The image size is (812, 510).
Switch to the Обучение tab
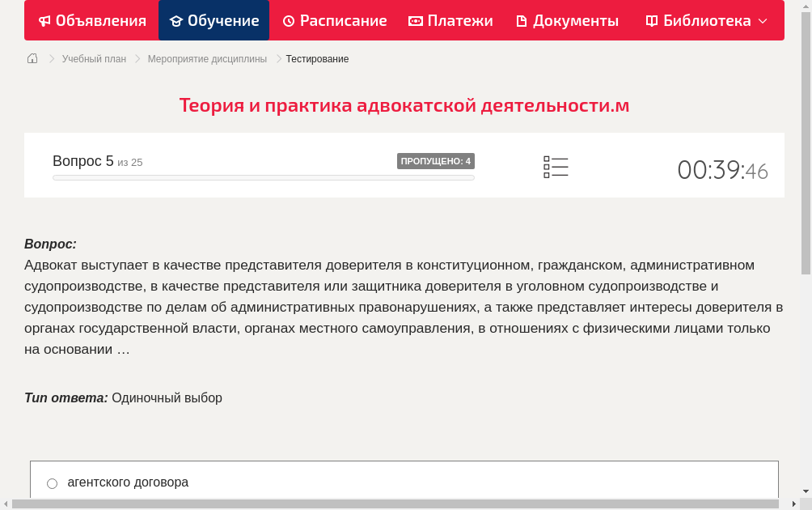214,20
